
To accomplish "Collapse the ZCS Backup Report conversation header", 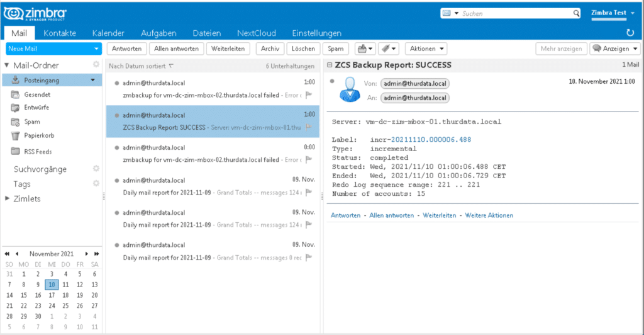I will [x=330, y=65].
